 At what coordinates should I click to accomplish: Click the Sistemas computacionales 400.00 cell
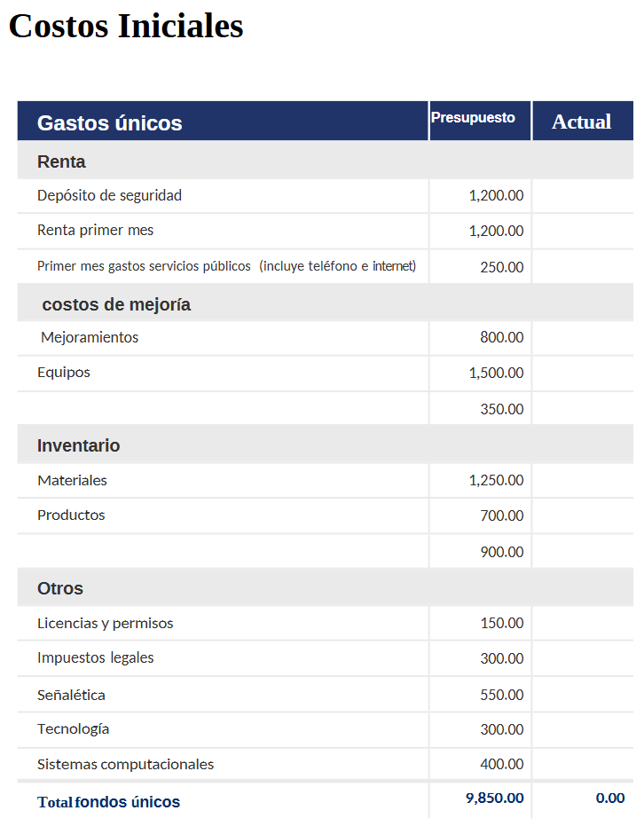tap(480, 764)
